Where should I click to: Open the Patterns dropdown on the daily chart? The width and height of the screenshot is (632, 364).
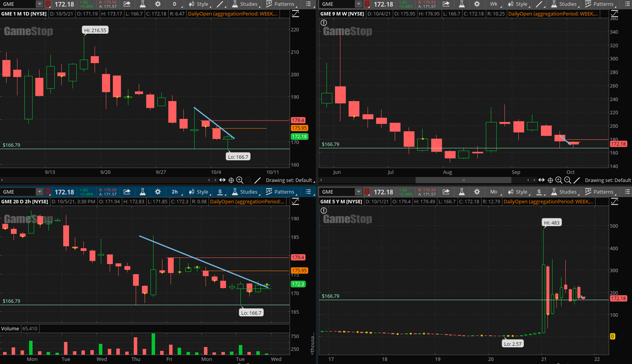281,4
